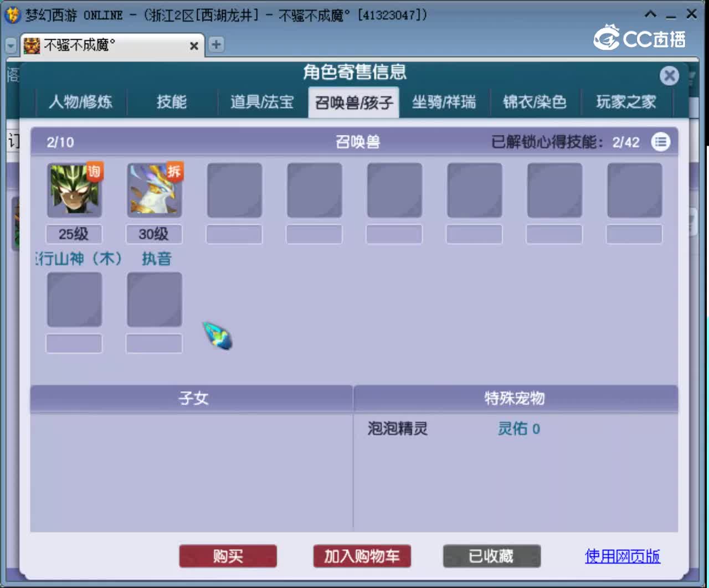Click the 子女 section header
Viewport: 709px width, 588px height.
pos(192,398)
